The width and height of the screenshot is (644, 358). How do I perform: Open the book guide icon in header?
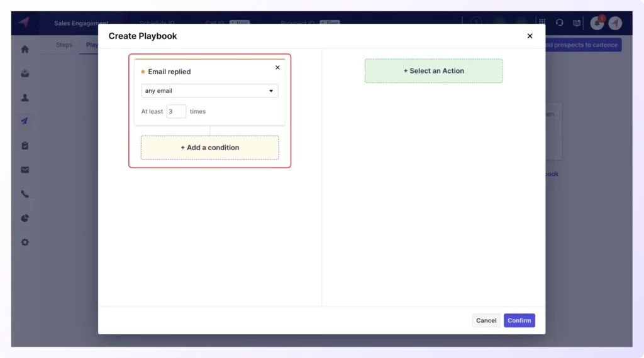[x=577, y=23]
